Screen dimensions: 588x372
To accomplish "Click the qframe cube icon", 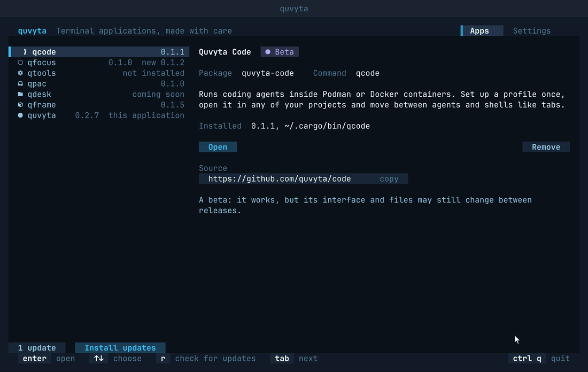I will [20, 105].
